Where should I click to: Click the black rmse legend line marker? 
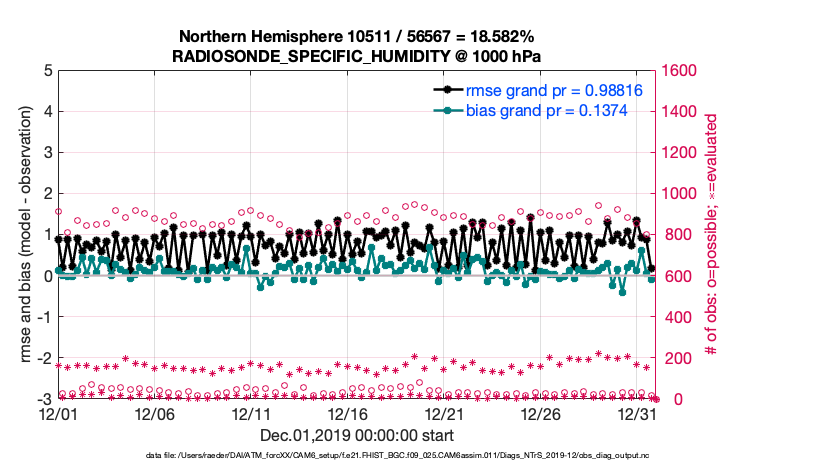(442, 90)
